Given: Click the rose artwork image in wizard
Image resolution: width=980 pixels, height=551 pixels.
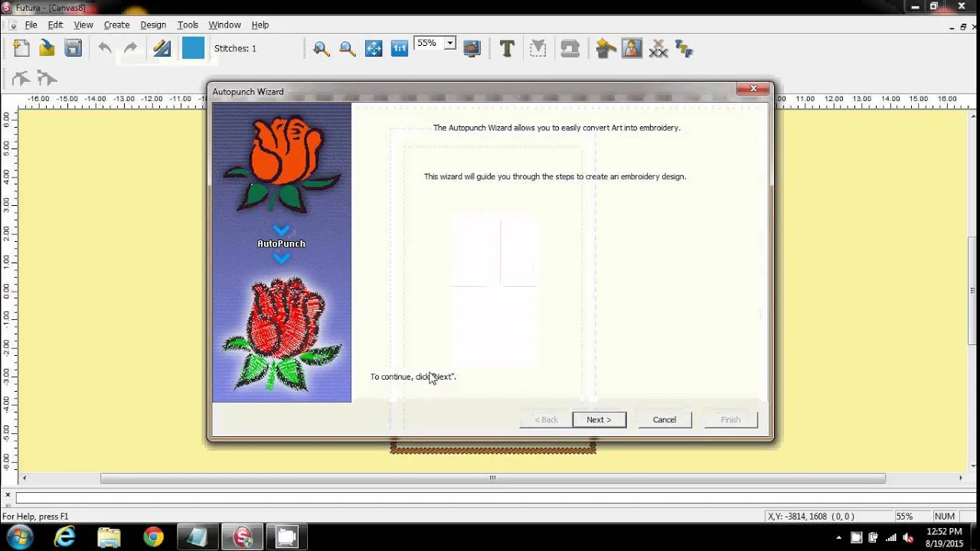Looking at the screenshot, I should [x=282, y=163].
